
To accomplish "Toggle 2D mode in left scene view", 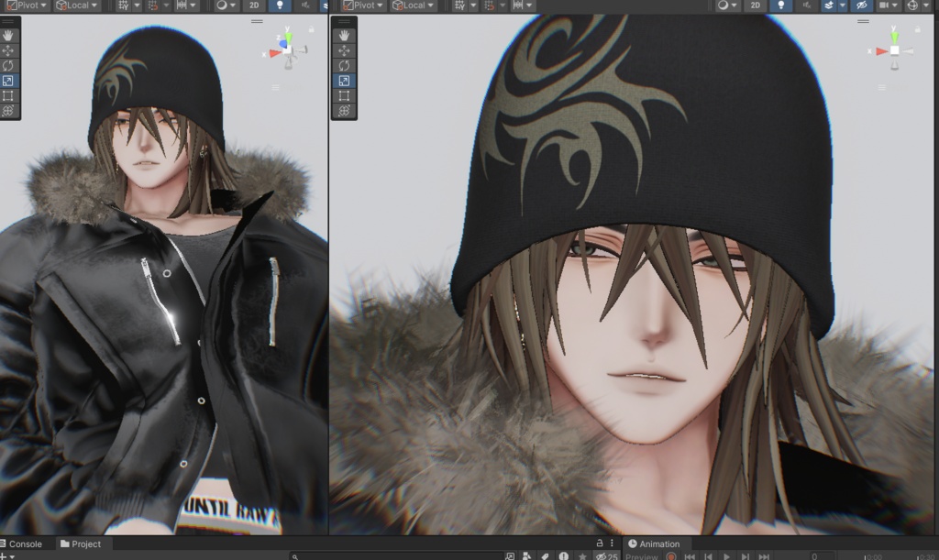I will point(254,5).
